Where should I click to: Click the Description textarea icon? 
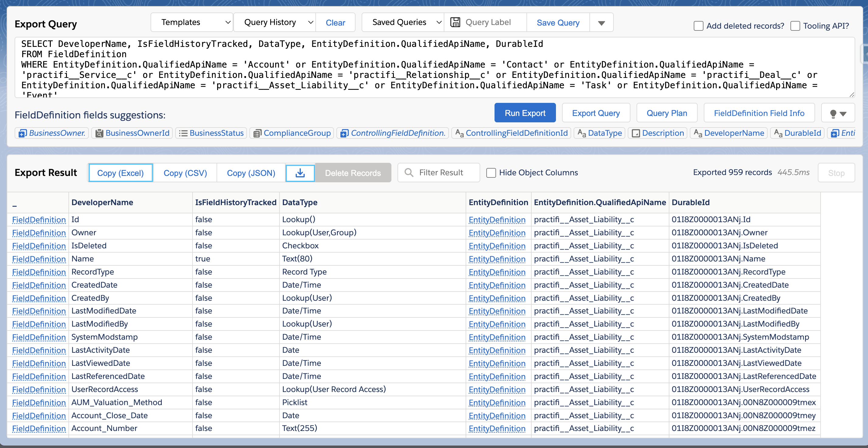coord(636,134)
